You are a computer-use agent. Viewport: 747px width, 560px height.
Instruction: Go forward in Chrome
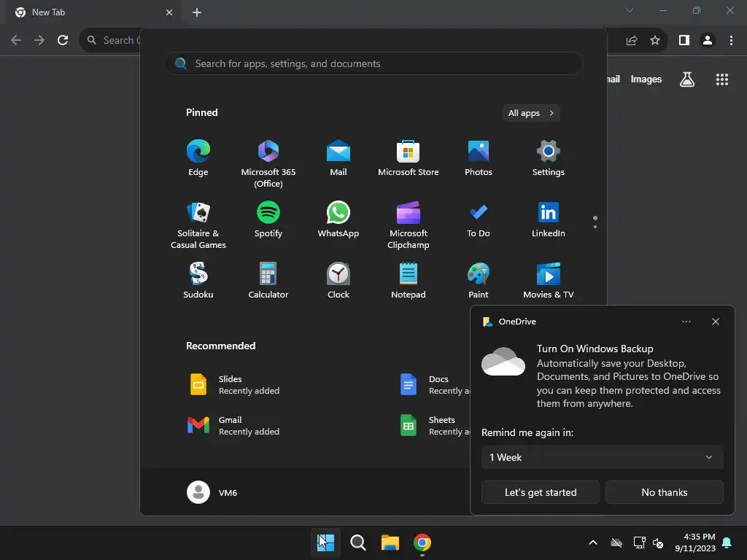[39, 40]
